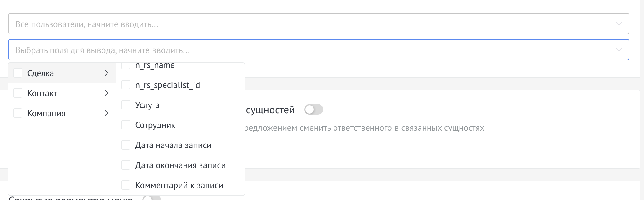Select the Сотрудник field checkbox
This screenshot has height=200, width=644.
126,125
